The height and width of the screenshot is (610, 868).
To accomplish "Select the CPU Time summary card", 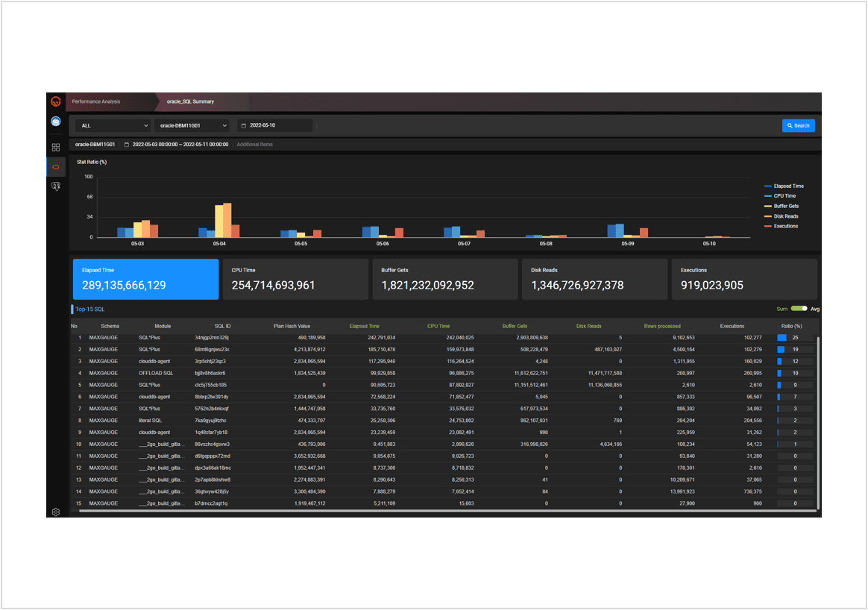I will [295, 279].
